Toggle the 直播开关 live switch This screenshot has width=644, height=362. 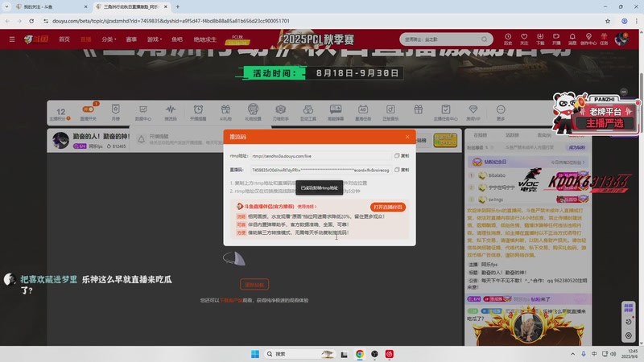pos(88,112)
